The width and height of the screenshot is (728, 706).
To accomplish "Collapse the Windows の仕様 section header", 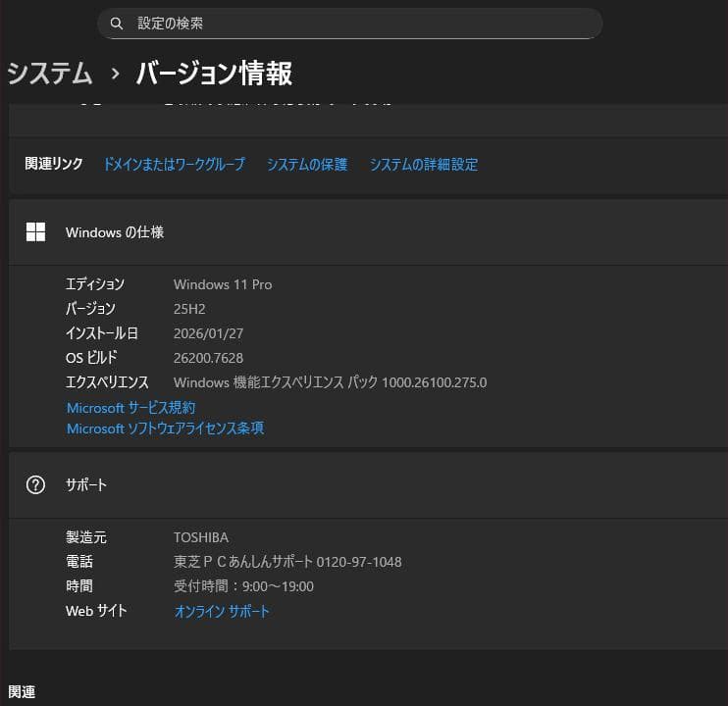I will (363, 232).
